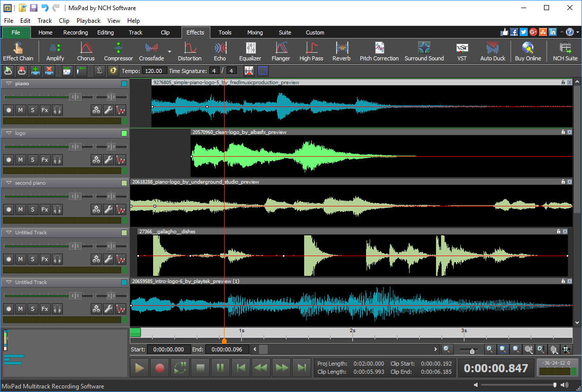This screenshot has width=582, height=392.
Task: Open the Equalizer effect
Action: [x=250, y=51]
